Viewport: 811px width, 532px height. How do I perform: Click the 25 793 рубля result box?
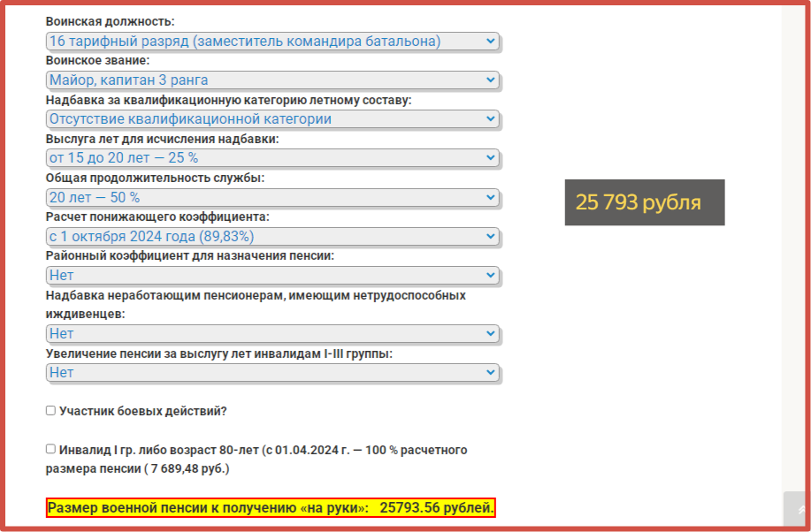click(x=645, y=202)
